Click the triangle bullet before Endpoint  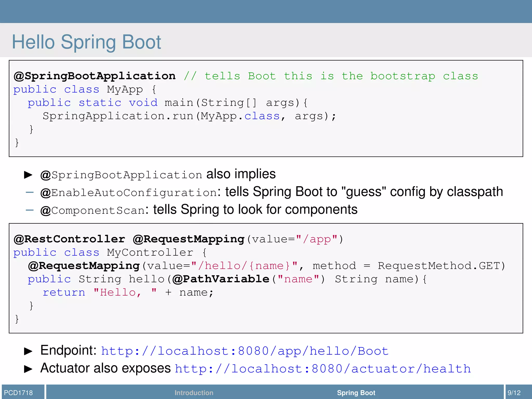(28, 351)
